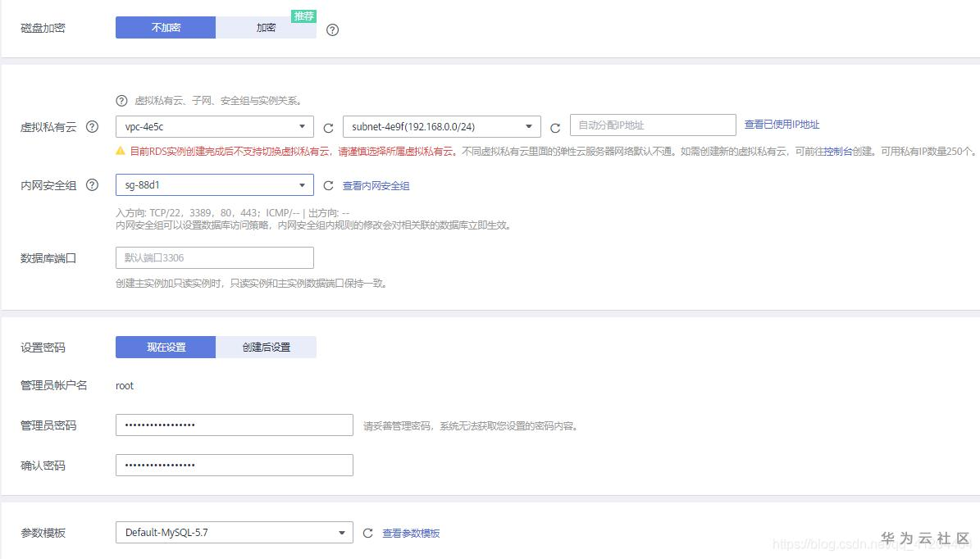The width and height of the screenshot is (980, 559).
Task: Click the 确认密码 input field
Action: pyautogui.click(x=235, y=466)
